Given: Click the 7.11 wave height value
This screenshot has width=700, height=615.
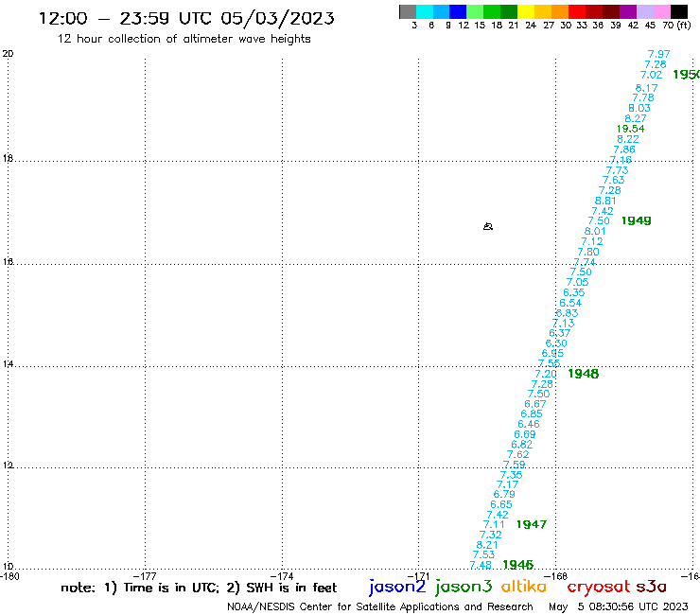Looking at the screenshot, I should click(494, 524).
